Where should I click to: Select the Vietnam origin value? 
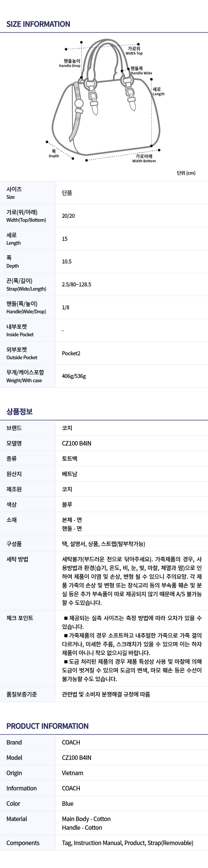(73, 773)
